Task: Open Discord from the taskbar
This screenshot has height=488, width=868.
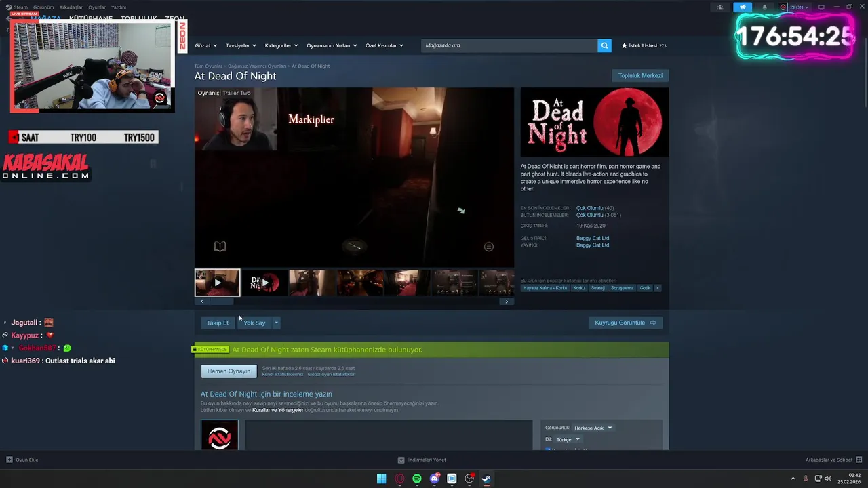Action: coord(435,479)
